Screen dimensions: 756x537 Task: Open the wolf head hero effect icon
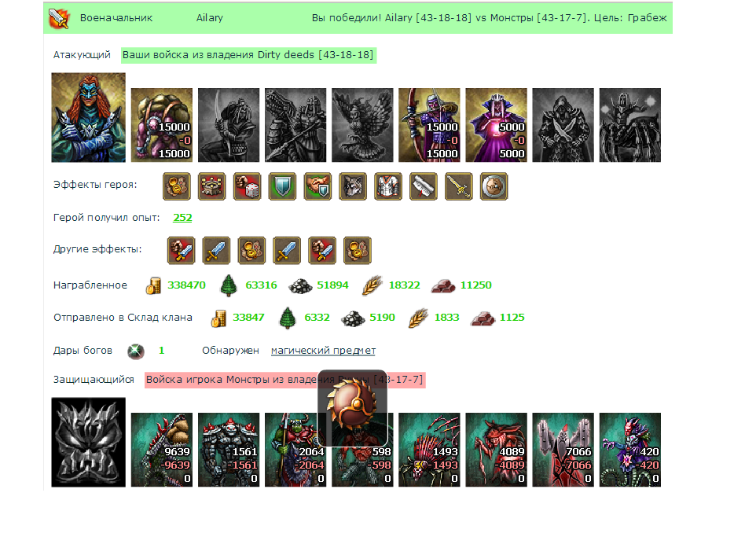(x=353, y=186)
